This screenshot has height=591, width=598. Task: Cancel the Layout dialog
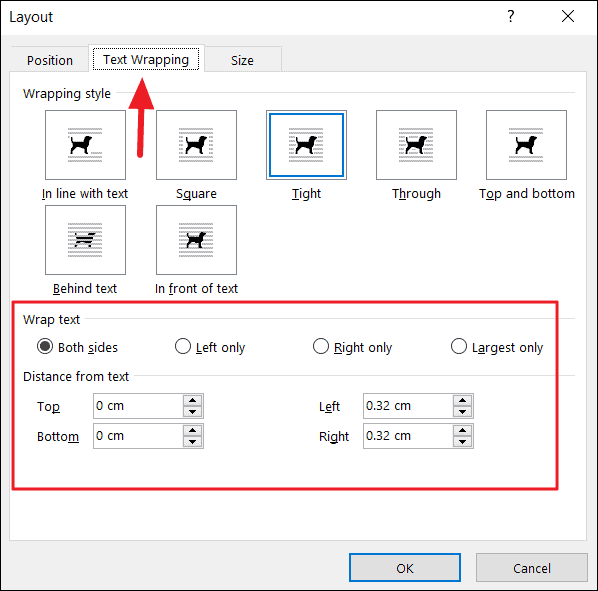[x=532, y=568]
